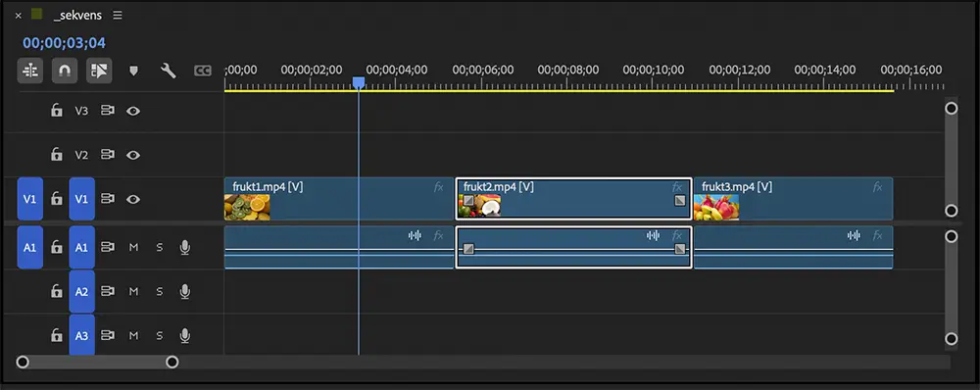Toggle Snap in Timeline magnet icon
Viewport: 980px width, 390px height.
[65, 71]
